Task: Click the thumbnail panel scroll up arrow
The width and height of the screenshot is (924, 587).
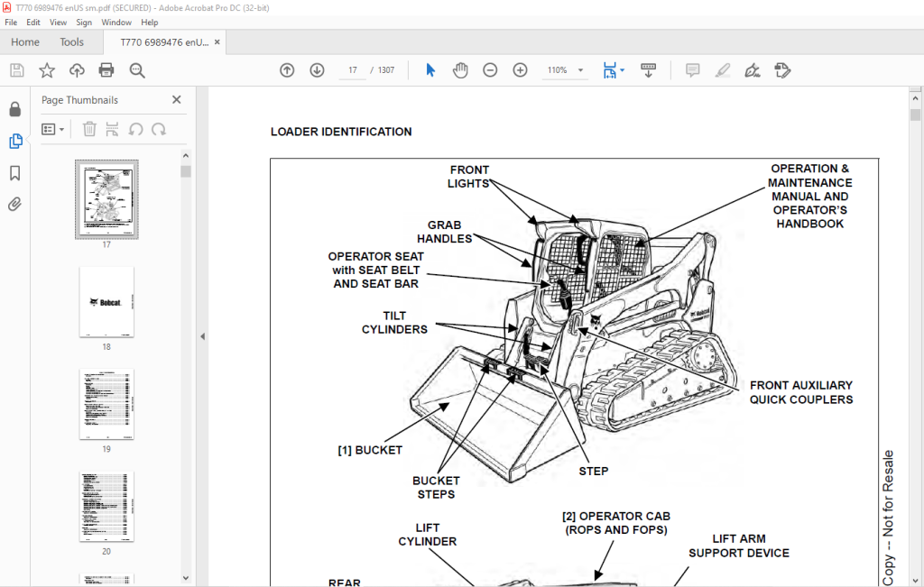Action: pyautogui.click(x=186, y=156)
